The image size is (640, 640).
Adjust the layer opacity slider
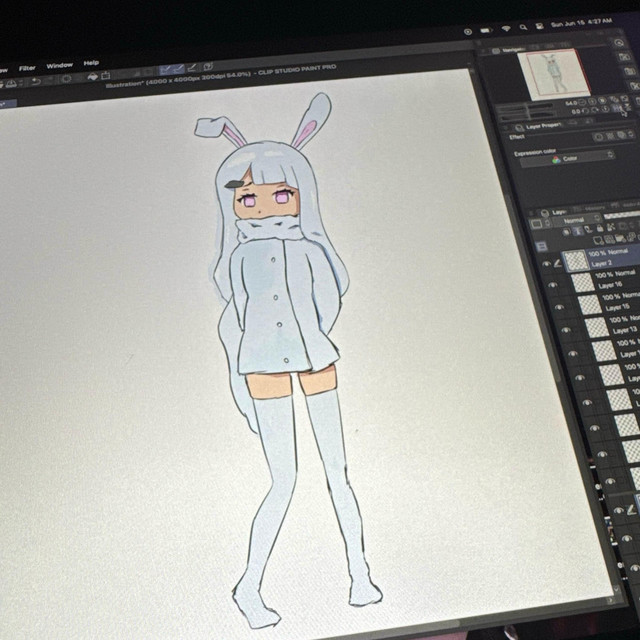click(622, 216)
